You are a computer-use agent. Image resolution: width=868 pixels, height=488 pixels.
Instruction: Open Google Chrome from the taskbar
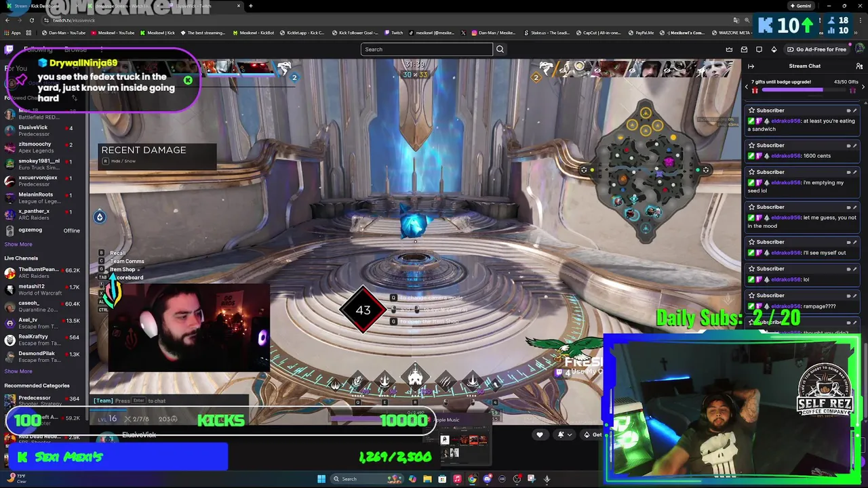point(472,479)
